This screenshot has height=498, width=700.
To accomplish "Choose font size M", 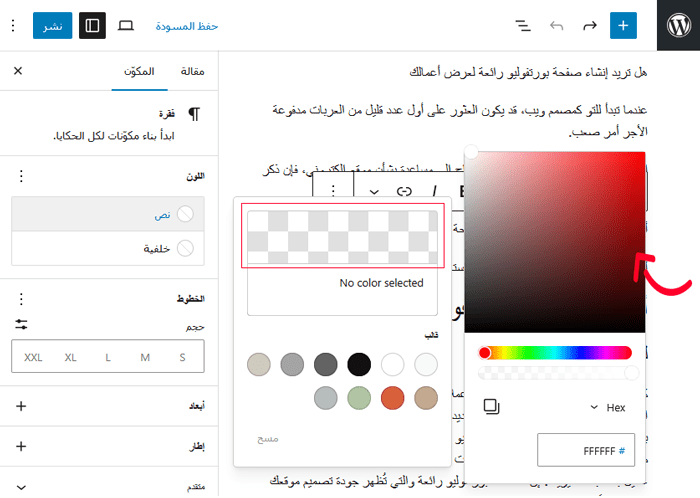I will click(145, 357).
